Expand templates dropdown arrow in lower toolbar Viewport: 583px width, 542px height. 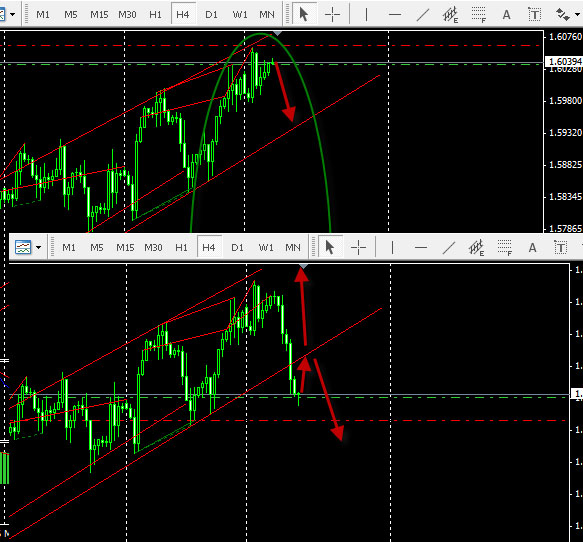click(x=38, y=247)
